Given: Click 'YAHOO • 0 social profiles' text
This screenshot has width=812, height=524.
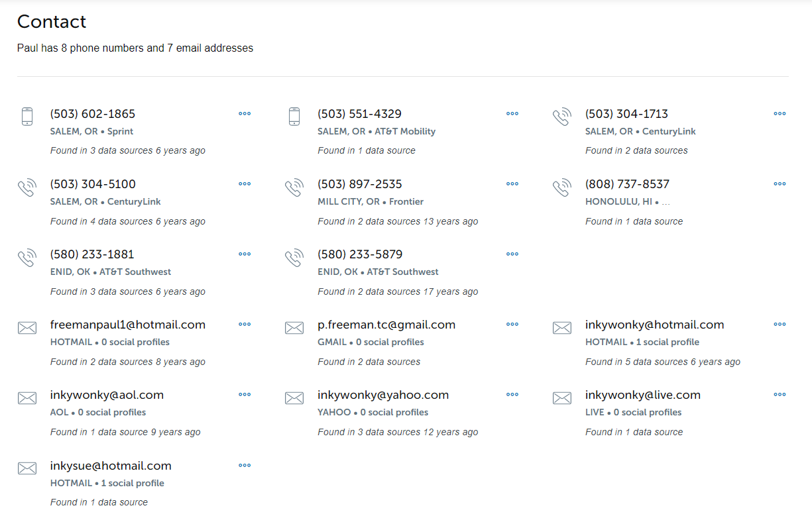Looking at the screenshot, I should click(373, 412).
